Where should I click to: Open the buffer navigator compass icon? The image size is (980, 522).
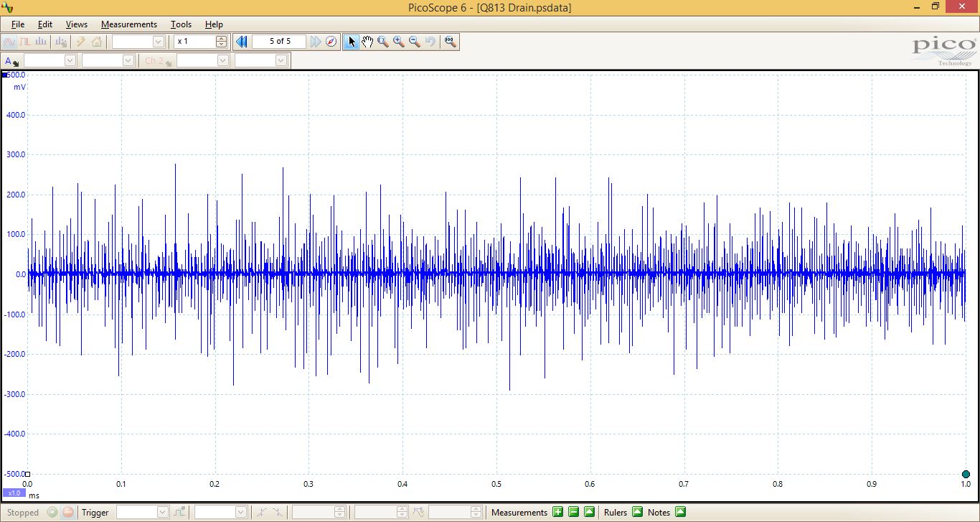[x=331, y=42]
